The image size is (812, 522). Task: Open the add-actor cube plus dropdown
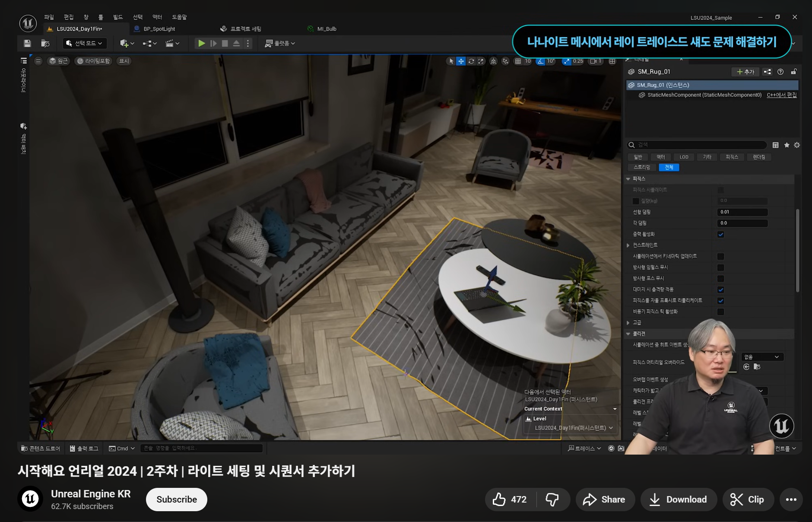click(127, 43)
